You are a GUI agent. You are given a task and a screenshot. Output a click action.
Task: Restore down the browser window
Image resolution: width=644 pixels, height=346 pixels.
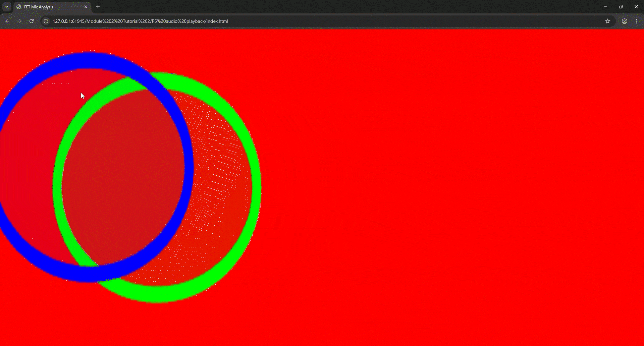[x=621, y=7]
